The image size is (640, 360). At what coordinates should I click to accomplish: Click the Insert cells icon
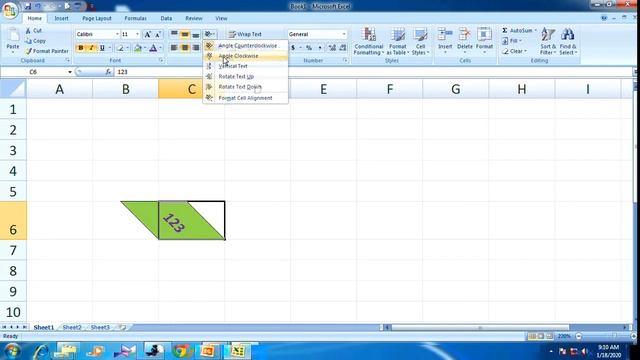tap(445, 35)
